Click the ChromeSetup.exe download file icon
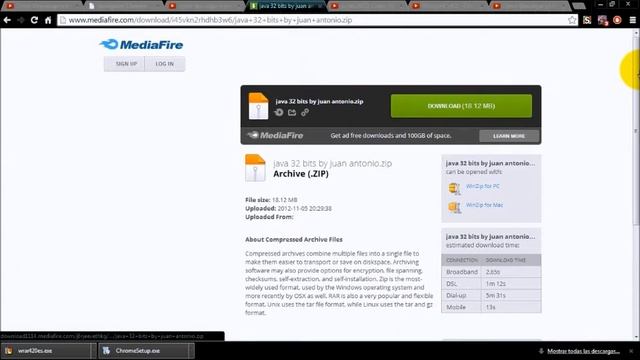The image size is (640, 360). click(106, 351)
